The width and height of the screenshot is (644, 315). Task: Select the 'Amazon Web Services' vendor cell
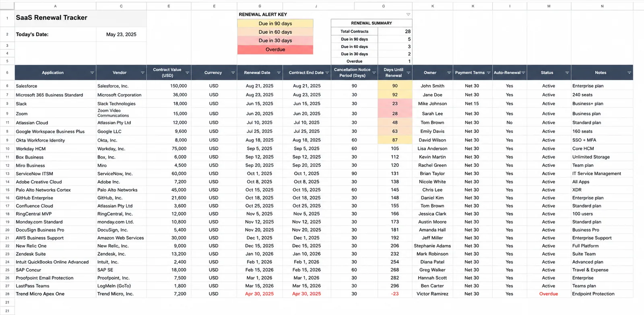click(x=121, y=238)
